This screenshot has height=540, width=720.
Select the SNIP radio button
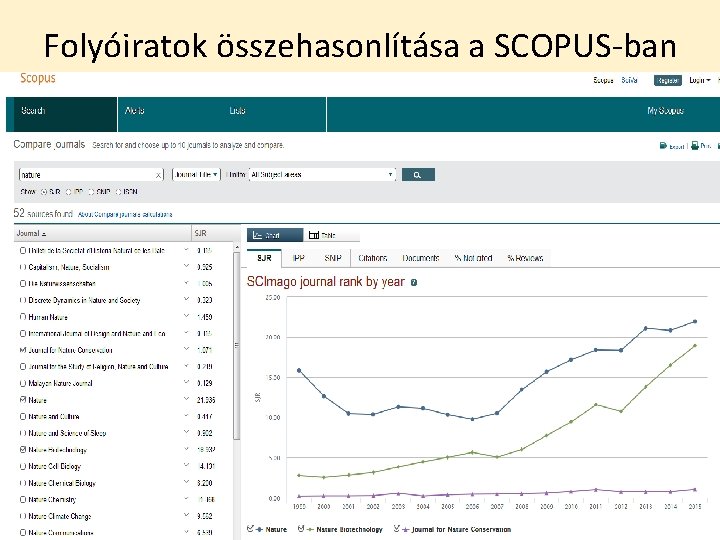91,191
